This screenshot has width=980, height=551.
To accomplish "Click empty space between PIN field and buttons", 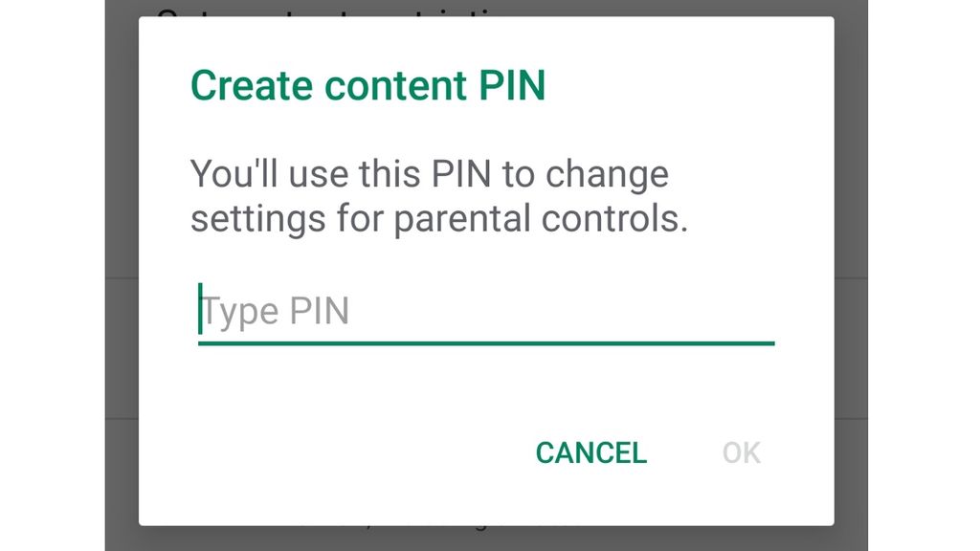I will coord(459,392).
